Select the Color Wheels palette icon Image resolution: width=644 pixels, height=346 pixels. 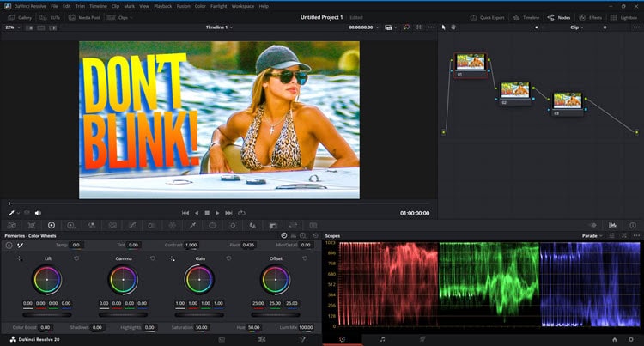52,225
